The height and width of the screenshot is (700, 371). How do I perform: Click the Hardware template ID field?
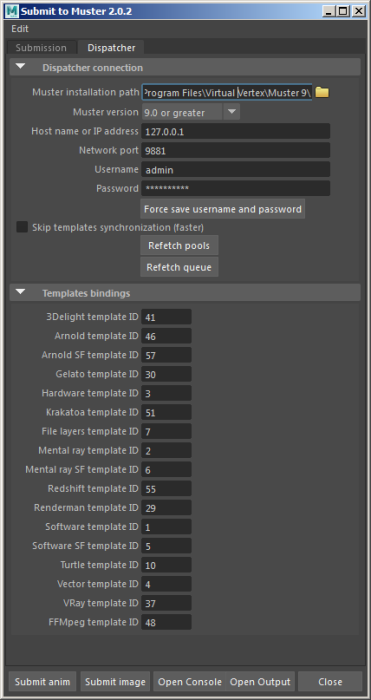point(167,393)
